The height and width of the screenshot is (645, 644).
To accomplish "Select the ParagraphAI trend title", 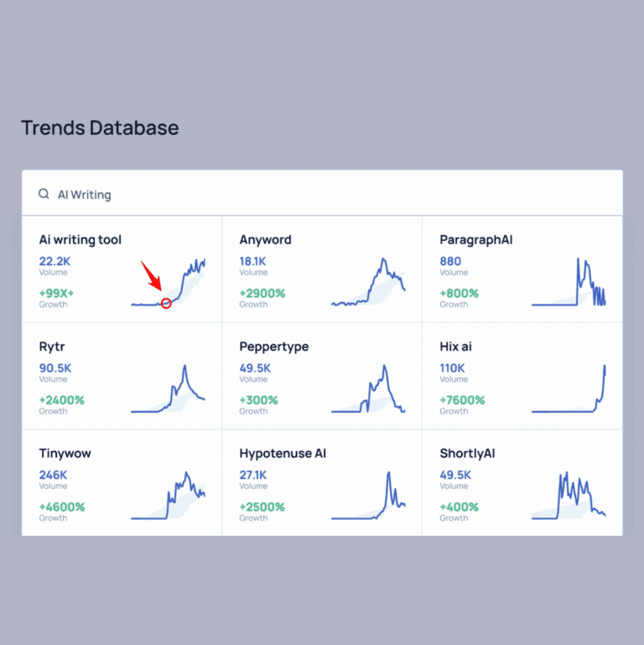I will pyautogui.click(x=475, y=240).
